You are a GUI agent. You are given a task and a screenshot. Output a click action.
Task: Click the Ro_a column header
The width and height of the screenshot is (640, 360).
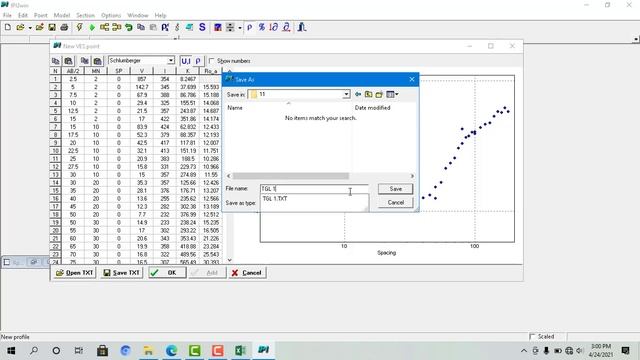pos(211,71)
